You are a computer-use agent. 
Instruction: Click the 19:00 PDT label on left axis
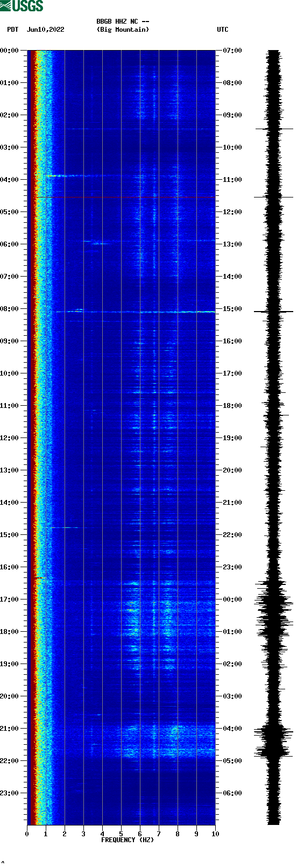10,664
